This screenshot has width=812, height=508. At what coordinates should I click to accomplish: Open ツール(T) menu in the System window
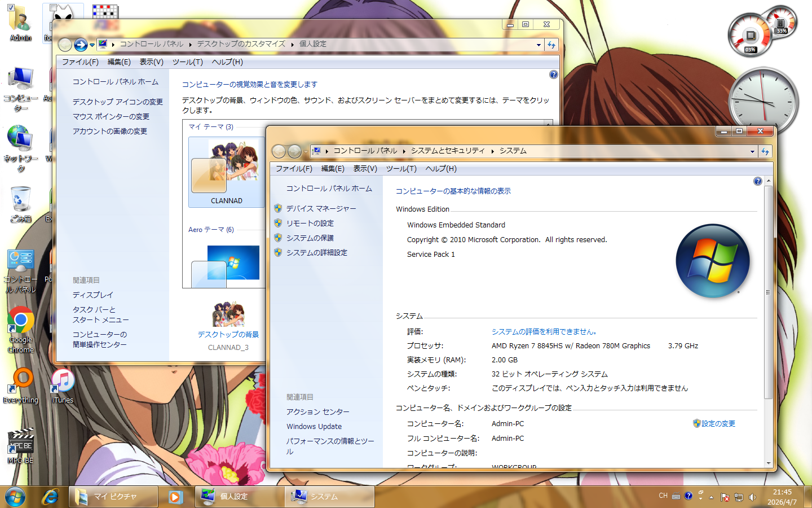coord(401,169)
